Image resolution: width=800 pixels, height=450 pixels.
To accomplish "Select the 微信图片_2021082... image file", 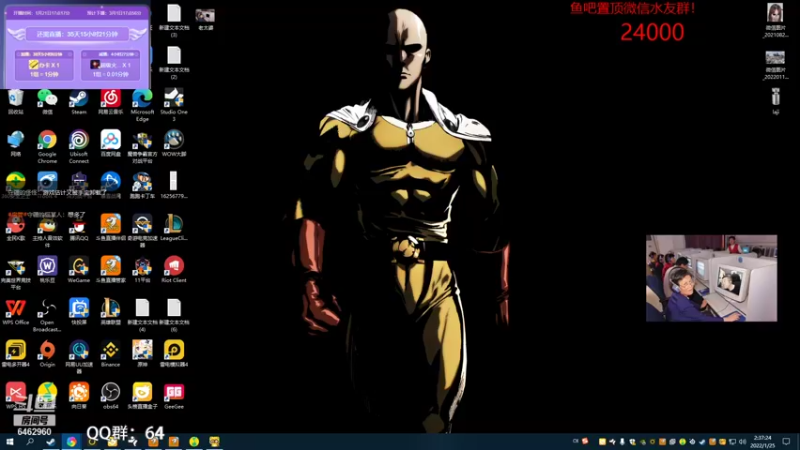I will pos(776,21).
